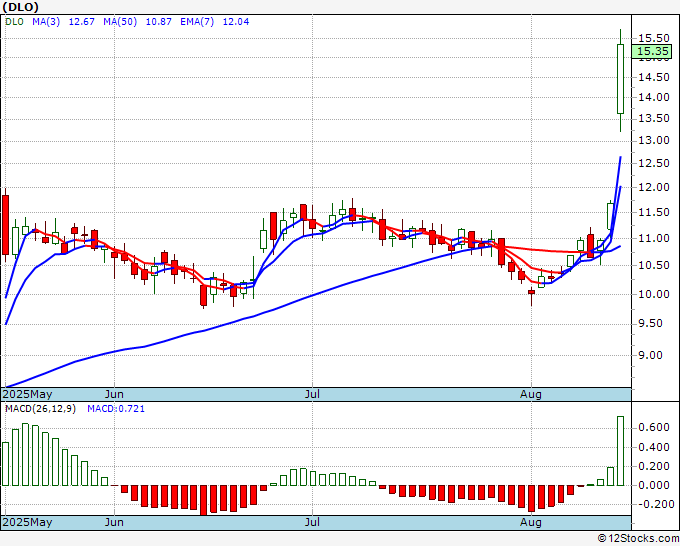680x546 pixels.
Task: Click the 13.50 price axis label
Action: [654, 118]
